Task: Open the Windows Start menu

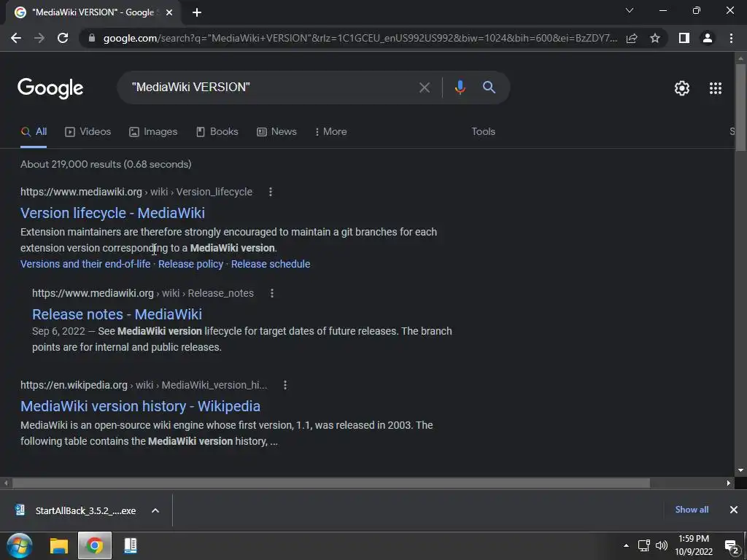Action: (x=20, y=545)
